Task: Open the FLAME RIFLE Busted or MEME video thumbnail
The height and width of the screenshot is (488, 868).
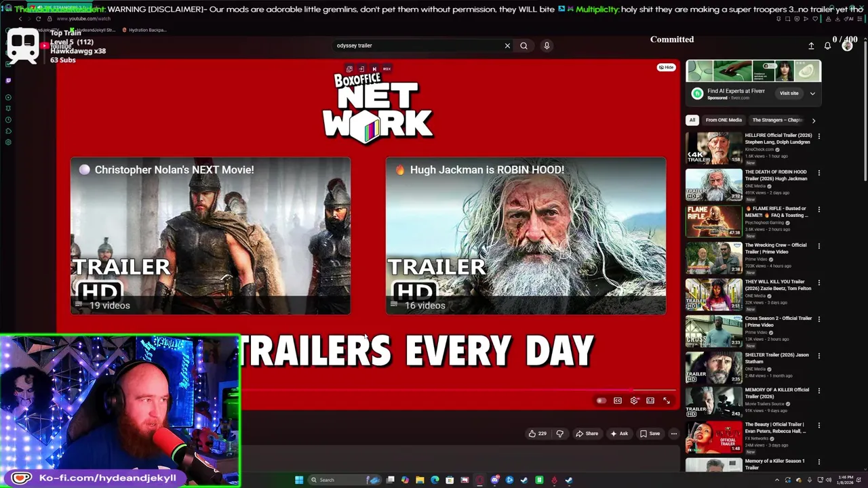Action: coord(714,220)
